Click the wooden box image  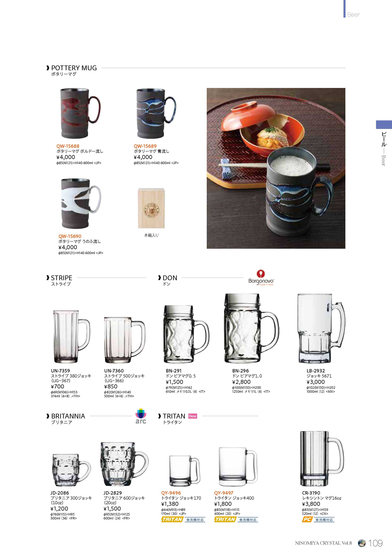pos(151,208)
